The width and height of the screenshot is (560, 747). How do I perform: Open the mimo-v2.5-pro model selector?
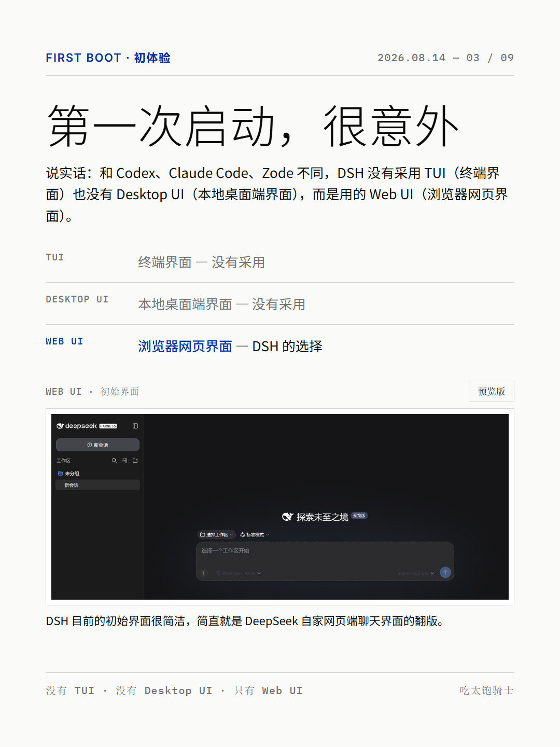click(x=416, y=573)
